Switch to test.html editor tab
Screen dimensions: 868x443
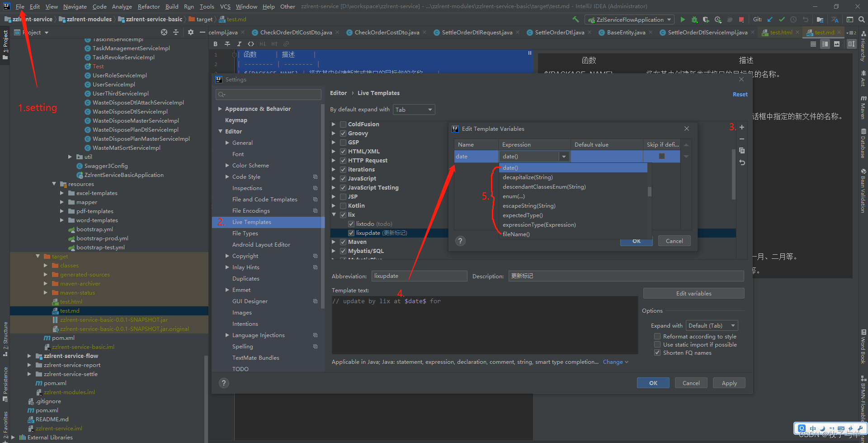[x=781, y=32]
